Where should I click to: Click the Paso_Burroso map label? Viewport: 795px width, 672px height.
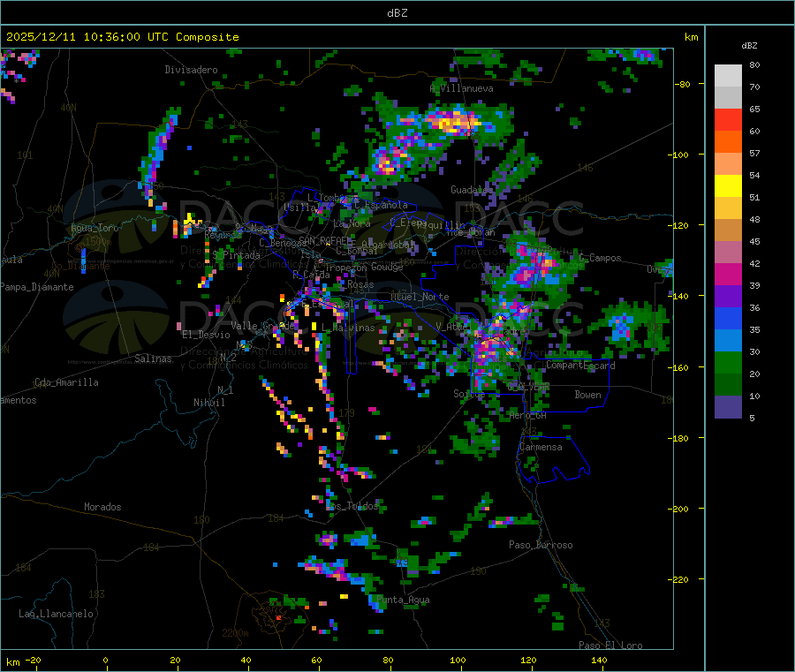pyautogui.click(x=541, y=546)
